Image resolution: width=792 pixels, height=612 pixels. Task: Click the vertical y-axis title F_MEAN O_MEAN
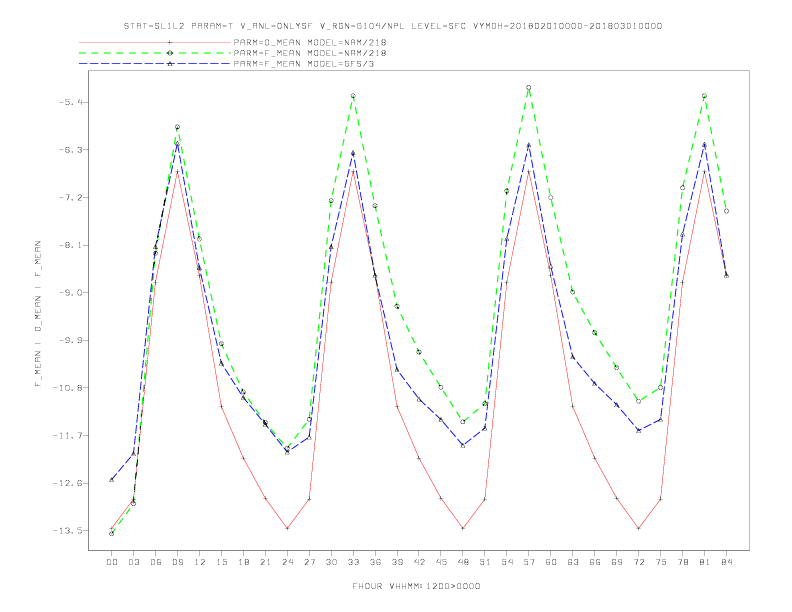click(x=38, y=314)
